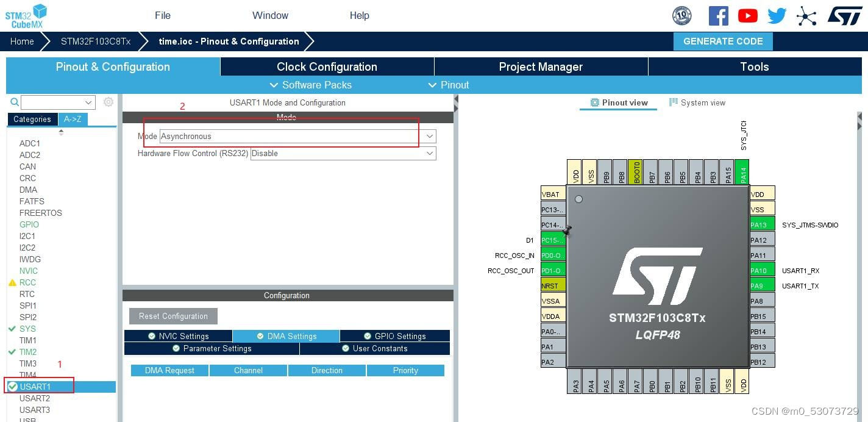Select SYS in peripheral list
This screenshot has width=868, height=422.
pyautogui.click(x=27, y=329)
